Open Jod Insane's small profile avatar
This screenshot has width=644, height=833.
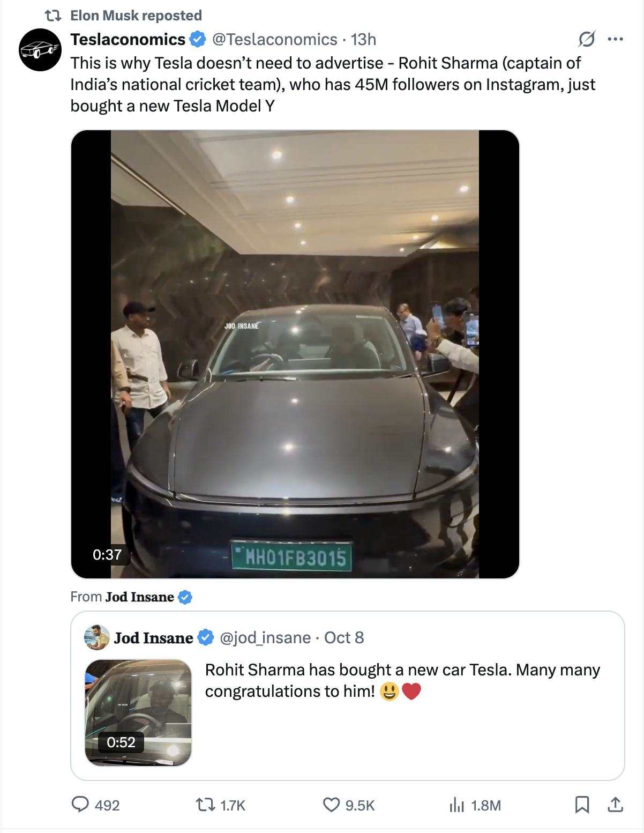[97, 637]
